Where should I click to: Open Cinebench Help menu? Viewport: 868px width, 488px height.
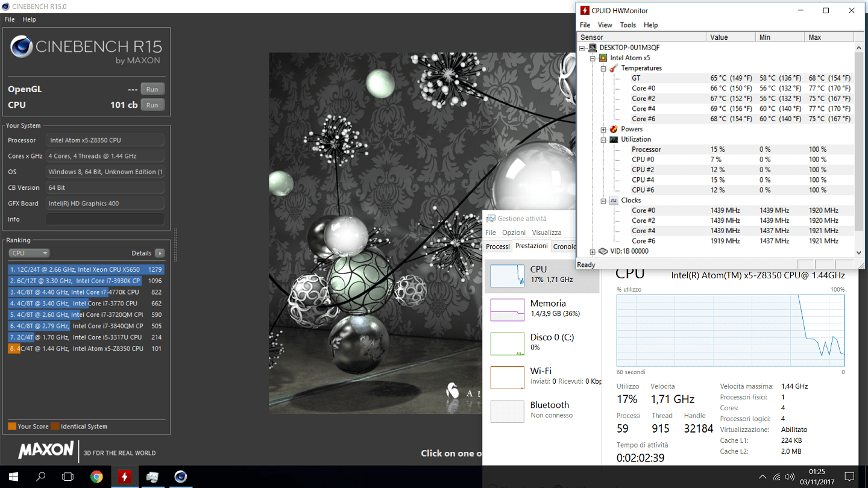tap(30, 19)
